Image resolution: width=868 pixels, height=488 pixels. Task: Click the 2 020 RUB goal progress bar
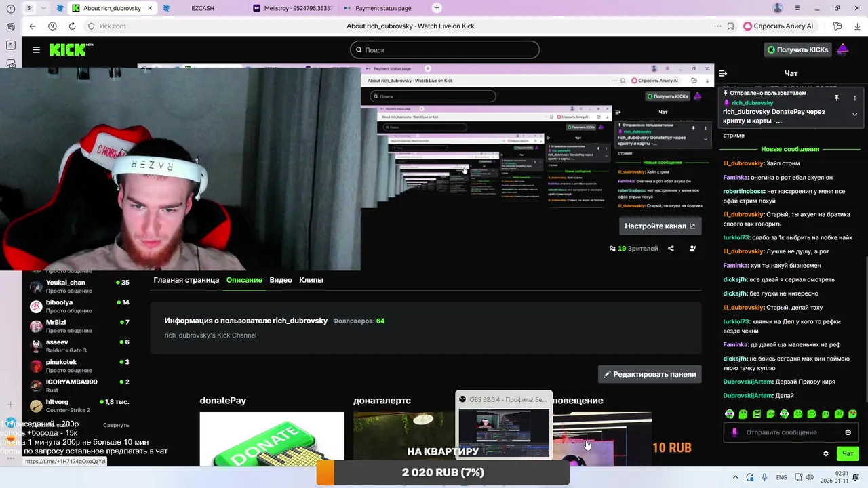(x=443, y=472)
